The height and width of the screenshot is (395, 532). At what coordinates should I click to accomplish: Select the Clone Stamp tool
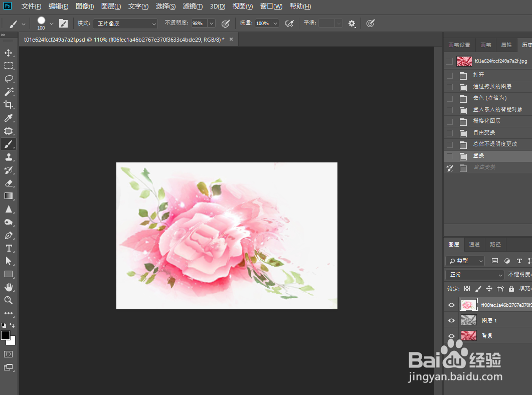click(9, 157)
